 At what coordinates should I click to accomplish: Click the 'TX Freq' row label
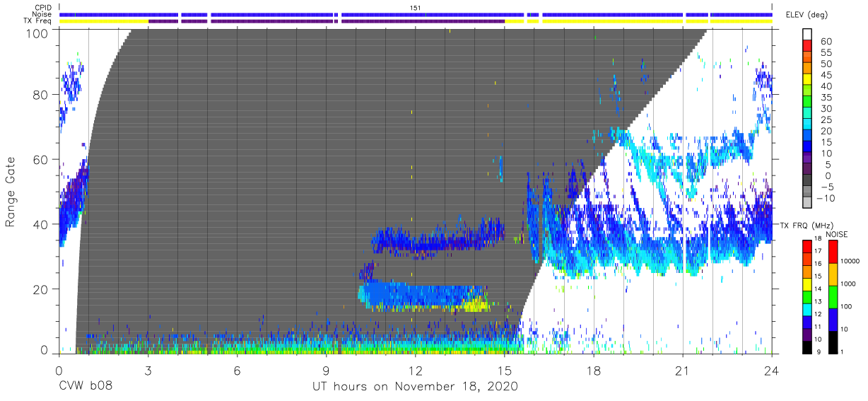click(39, 21)
